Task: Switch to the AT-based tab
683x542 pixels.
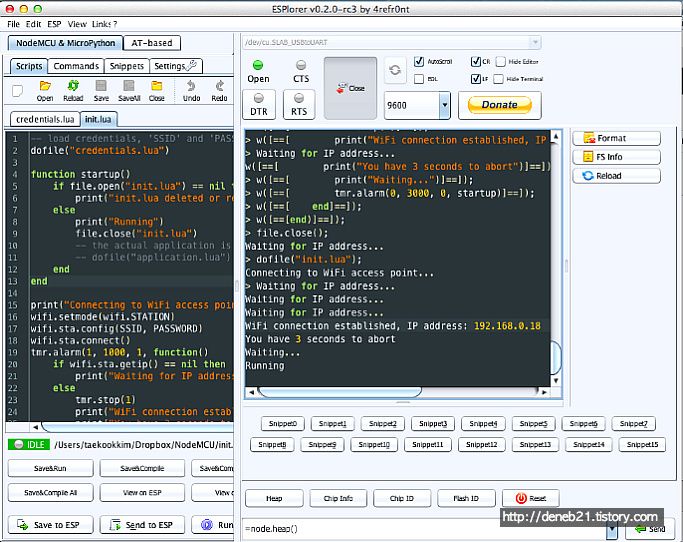Action: tap(152, 43)
